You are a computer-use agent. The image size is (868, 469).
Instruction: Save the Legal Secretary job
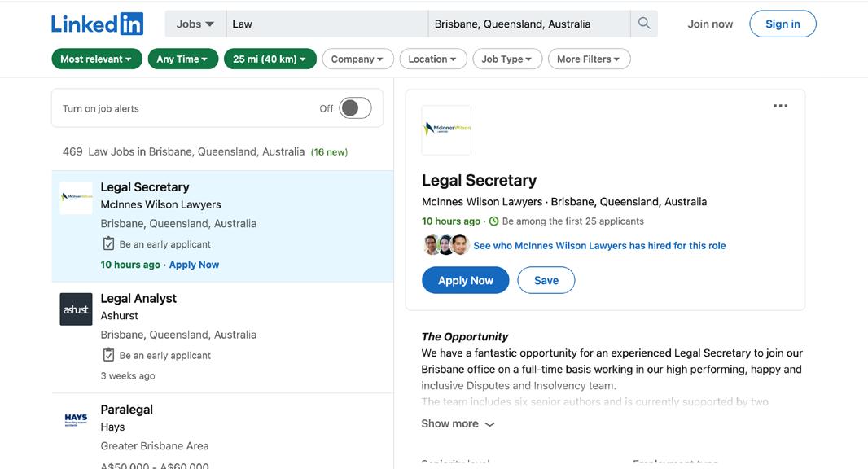(546, 280)
